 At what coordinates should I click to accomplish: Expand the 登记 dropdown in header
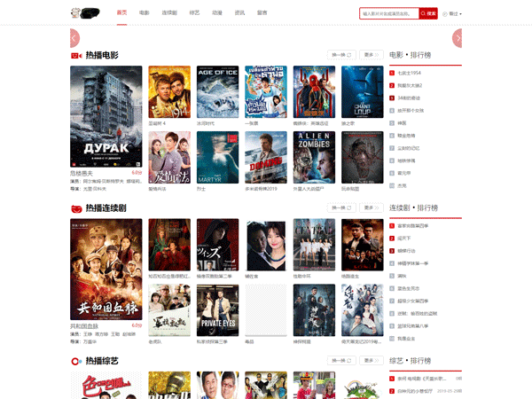click(456, 14)
